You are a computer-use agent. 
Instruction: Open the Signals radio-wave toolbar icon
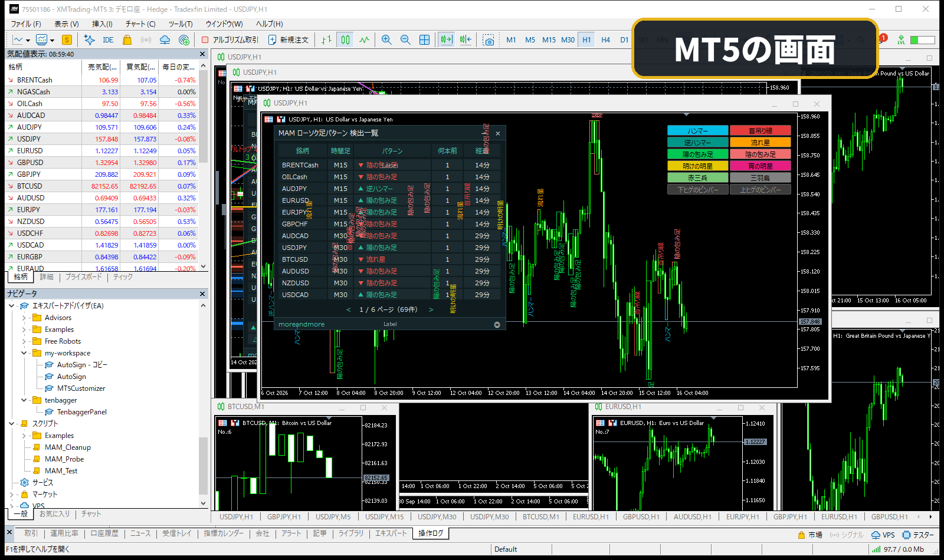146,40
